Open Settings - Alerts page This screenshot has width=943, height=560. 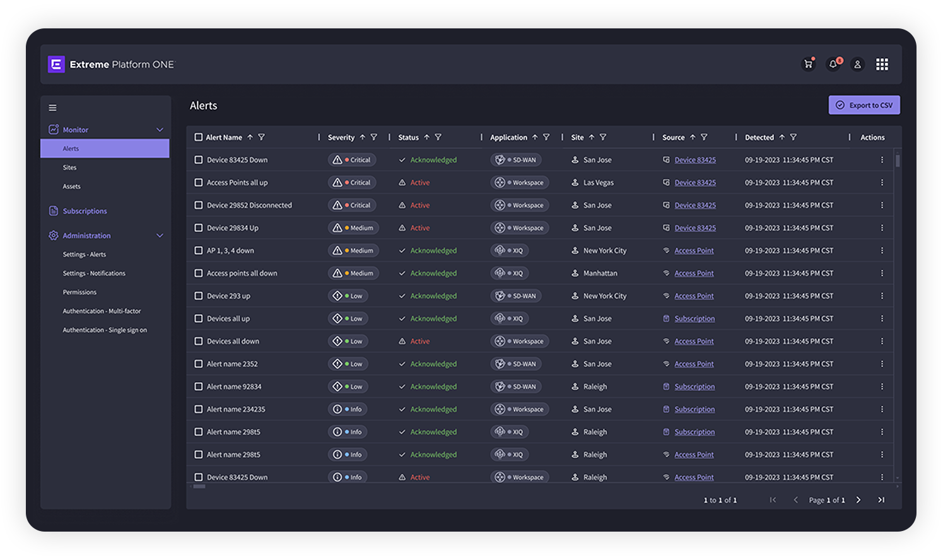tap(85, 255)
